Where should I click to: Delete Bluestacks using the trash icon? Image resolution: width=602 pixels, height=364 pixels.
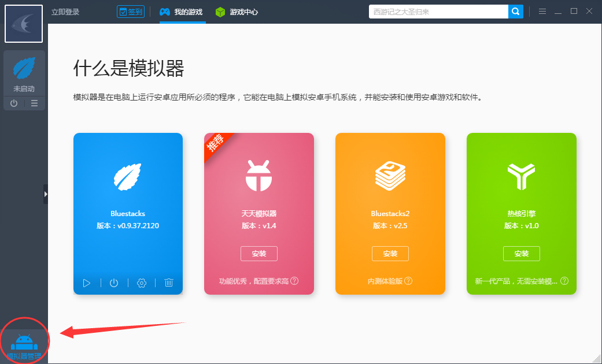coord(169,283)
